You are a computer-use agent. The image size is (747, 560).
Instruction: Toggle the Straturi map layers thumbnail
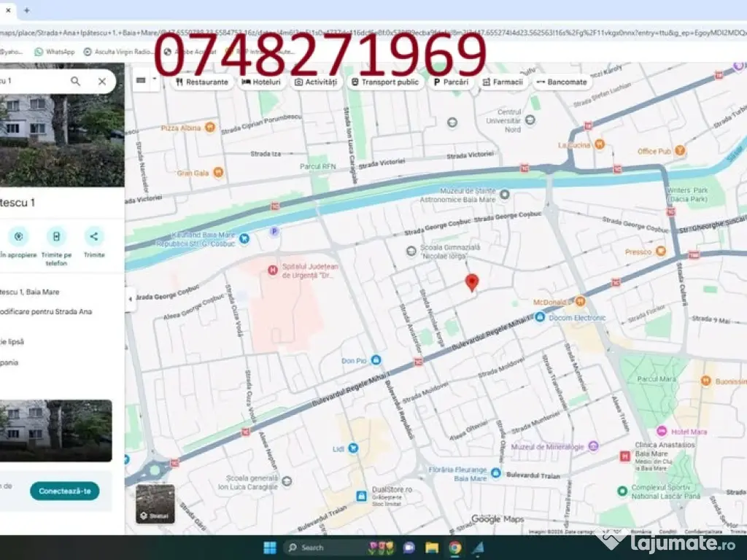point(155,503)
